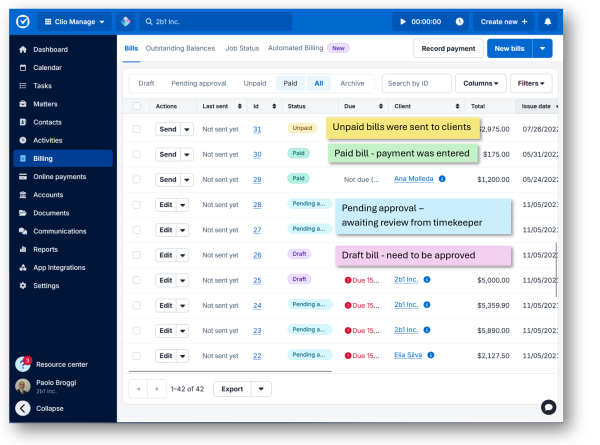Select the Pending approval filter tab
Screen dimensions: 600x445
click(198, 84)
